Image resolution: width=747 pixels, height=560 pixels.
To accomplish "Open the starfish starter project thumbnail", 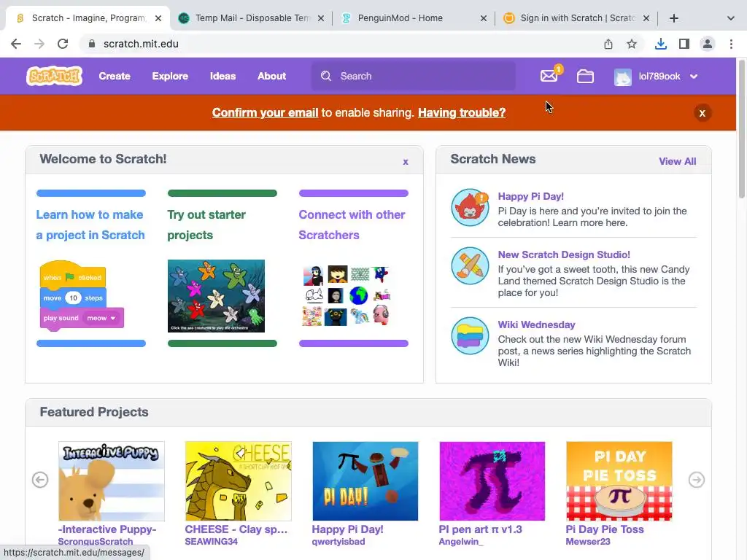I will [x=216, y=296].
